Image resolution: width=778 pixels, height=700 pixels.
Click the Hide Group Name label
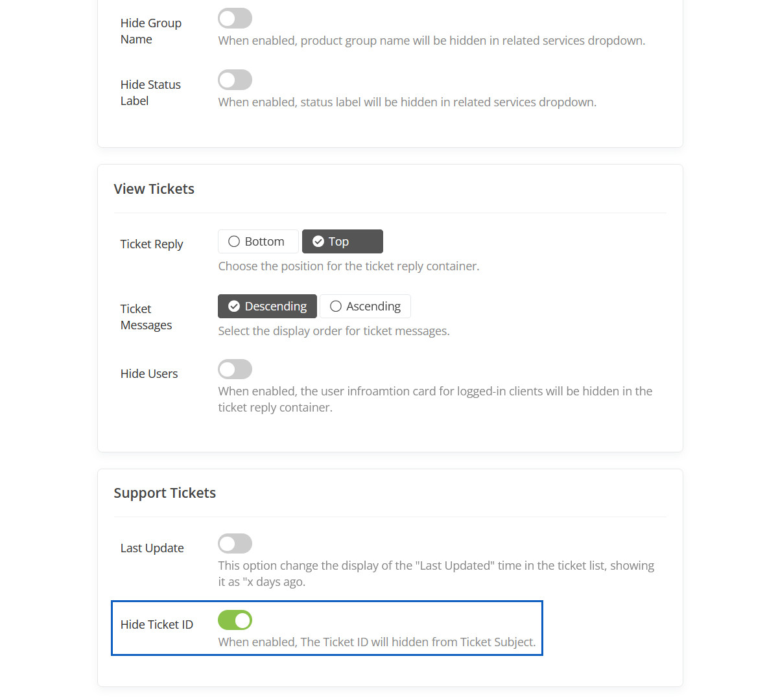[150, 31]
